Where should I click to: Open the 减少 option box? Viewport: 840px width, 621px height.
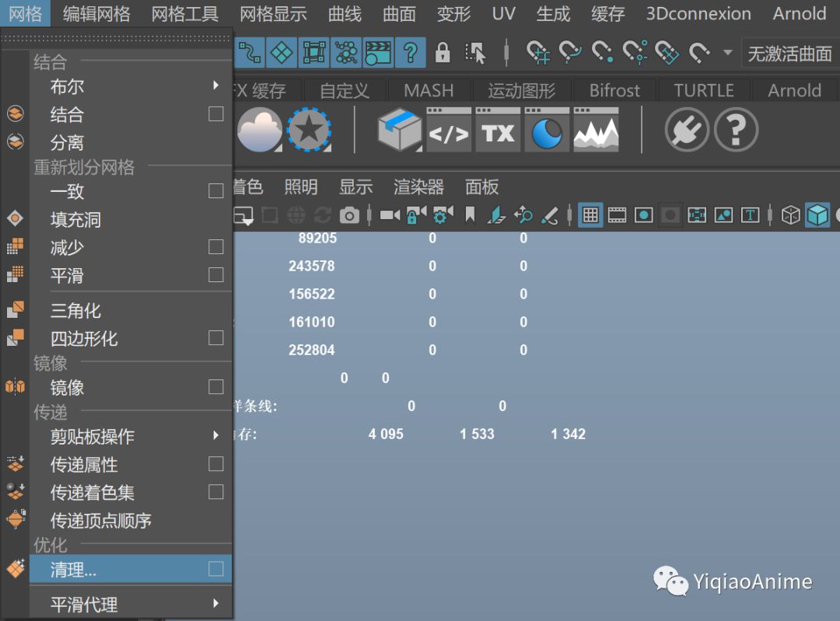tap(215, 247)
